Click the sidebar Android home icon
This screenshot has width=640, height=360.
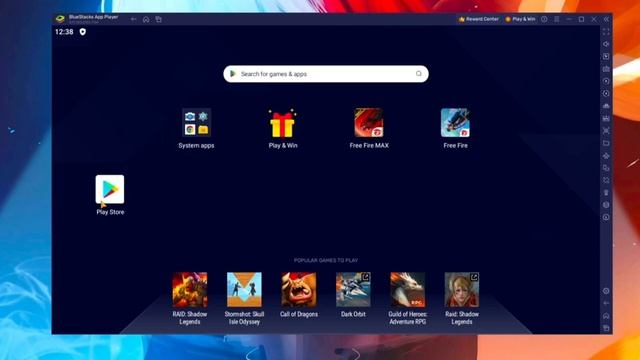[x=606, y=316]
